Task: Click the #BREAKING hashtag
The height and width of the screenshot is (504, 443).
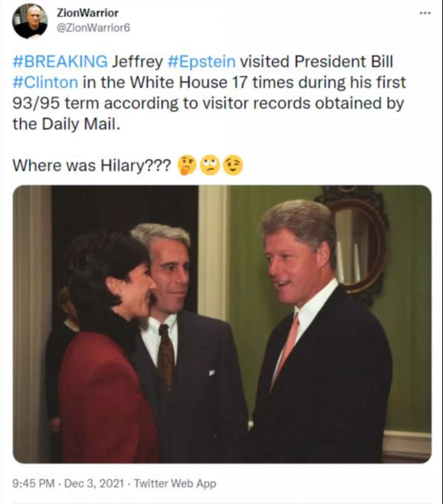Action: (60, 62)
